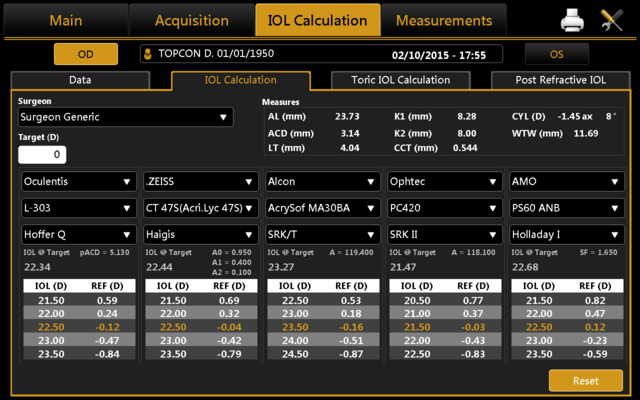Open the Acquisition tab
The height and width of the screenshot is (400, 640).
pyautogui.click(x=191, y=20)
